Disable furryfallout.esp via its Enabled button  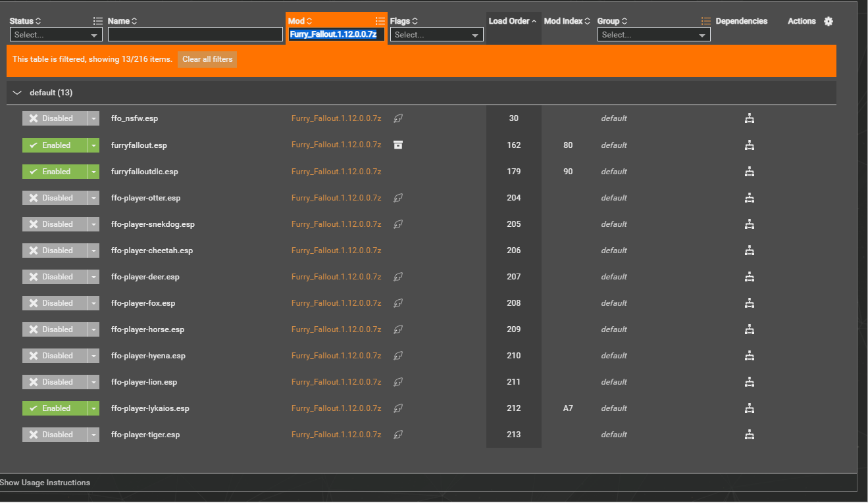[55, 145]
